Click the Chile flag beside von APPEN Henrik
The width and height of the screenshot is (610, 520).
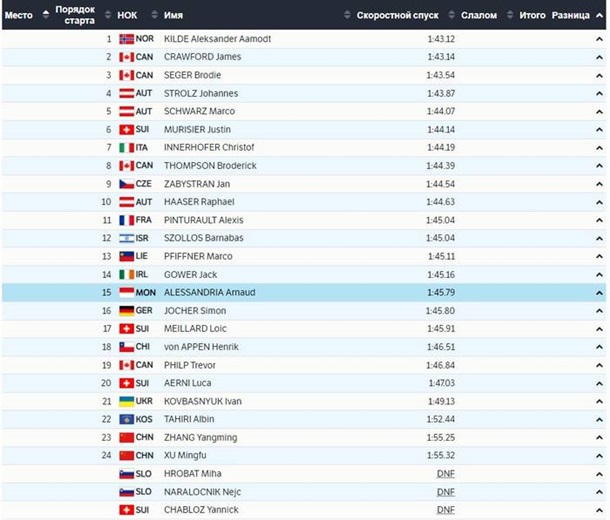126,346
